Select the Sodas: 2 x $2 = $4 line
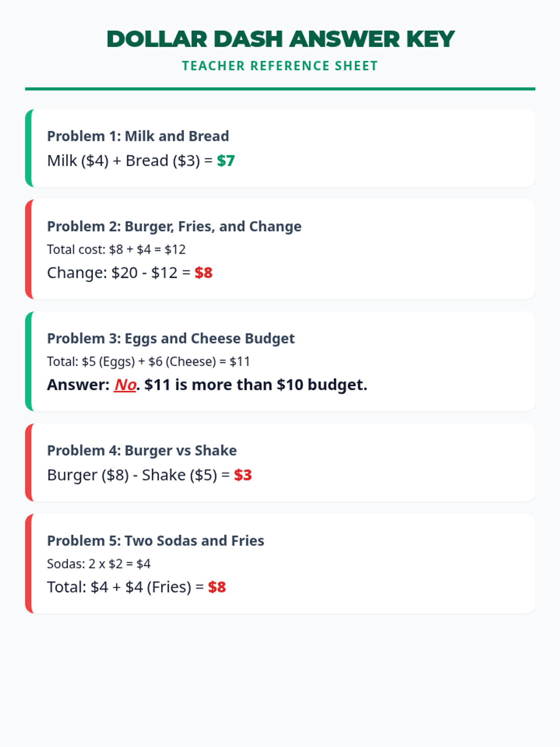The image size is (560, 747). point(99,564)
